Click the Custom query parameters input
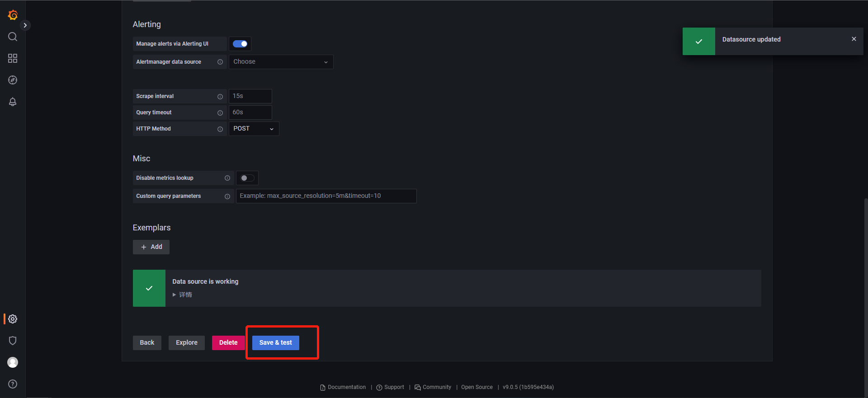Screen dimensions: 868x398 [326, 196]
